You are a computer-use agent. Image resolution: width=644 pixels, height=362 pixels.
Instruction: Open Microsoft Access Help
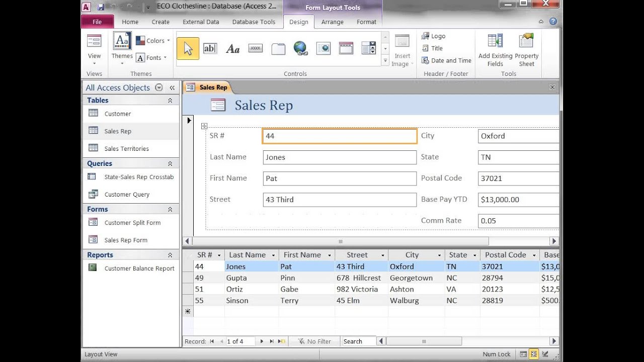click(x=553, y=22)
